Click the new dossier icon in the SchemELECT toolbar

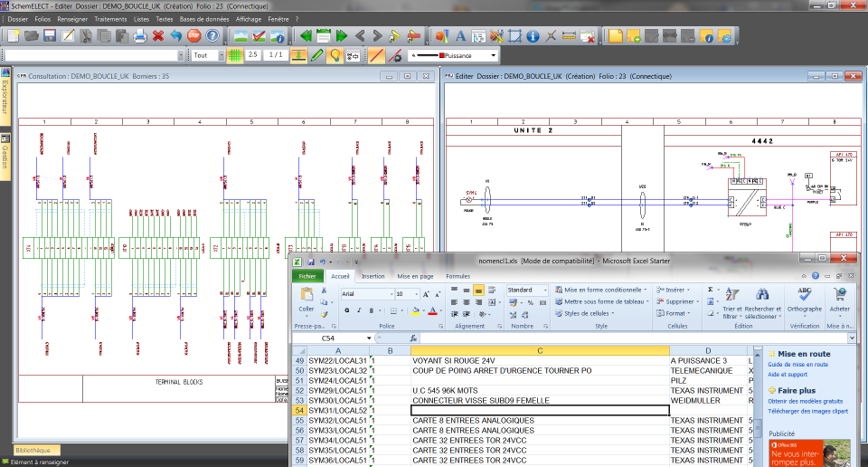(x=14, y=36)
